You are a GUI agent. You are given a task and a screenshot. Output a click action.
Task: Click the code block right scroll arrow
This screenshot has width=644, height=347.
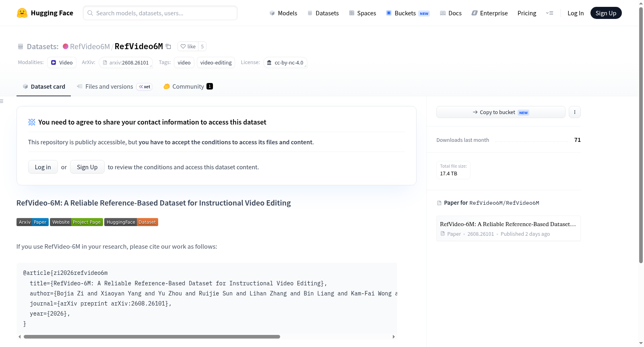(x=394, y=337)
